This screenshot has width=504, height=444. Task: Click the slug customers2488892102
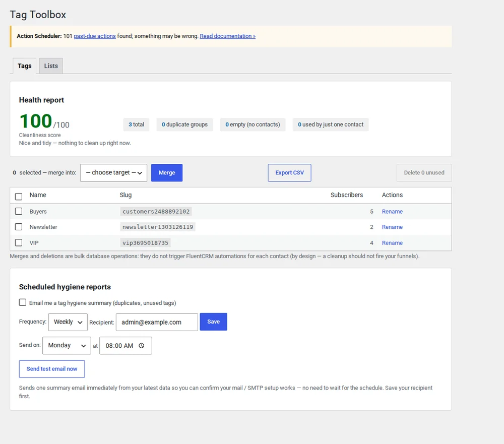pyautogui.click(x=156, y=211)
